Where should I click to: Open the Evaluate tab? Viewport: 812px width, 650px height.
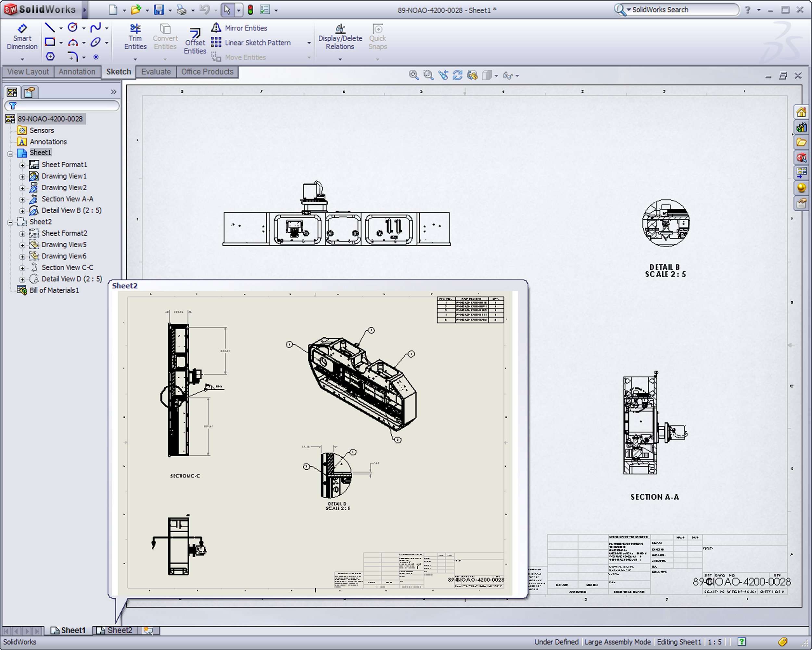point(156,71)
